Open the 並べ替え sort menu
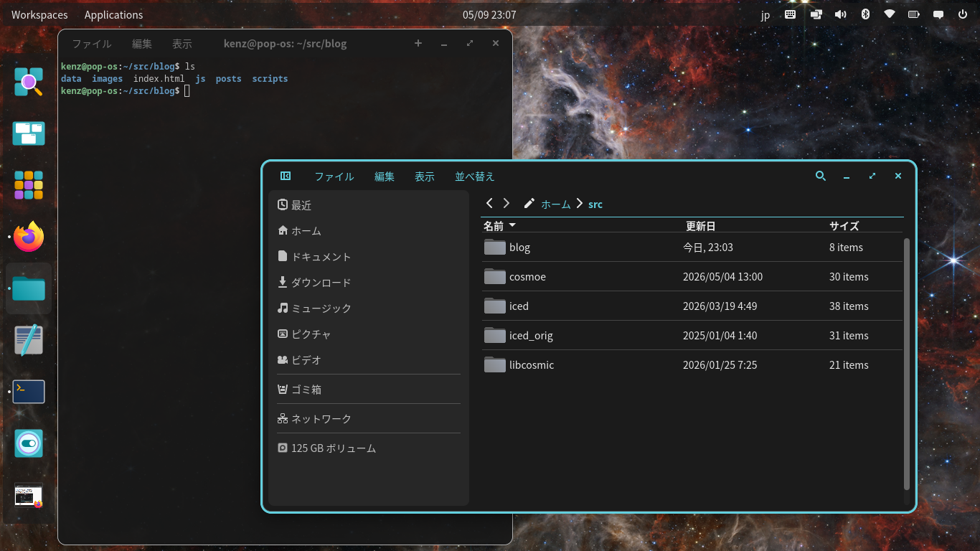 475,176
